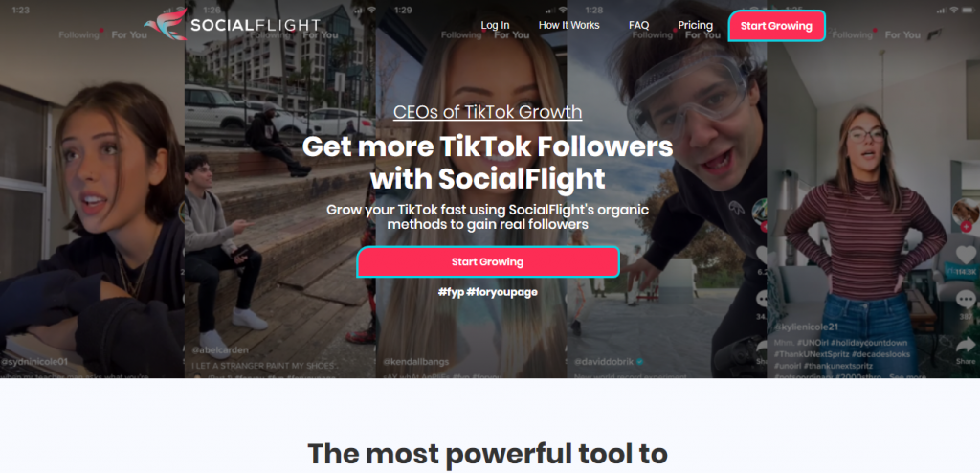Click the Share arrow icon on kylienicole21 video

pyautogui.click(x=967, y=345)
